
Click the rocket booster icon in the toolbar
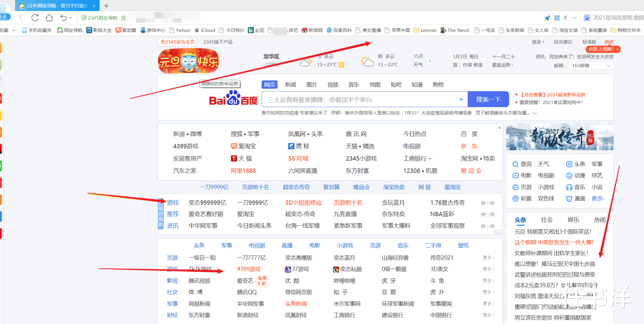coord(547,17)
